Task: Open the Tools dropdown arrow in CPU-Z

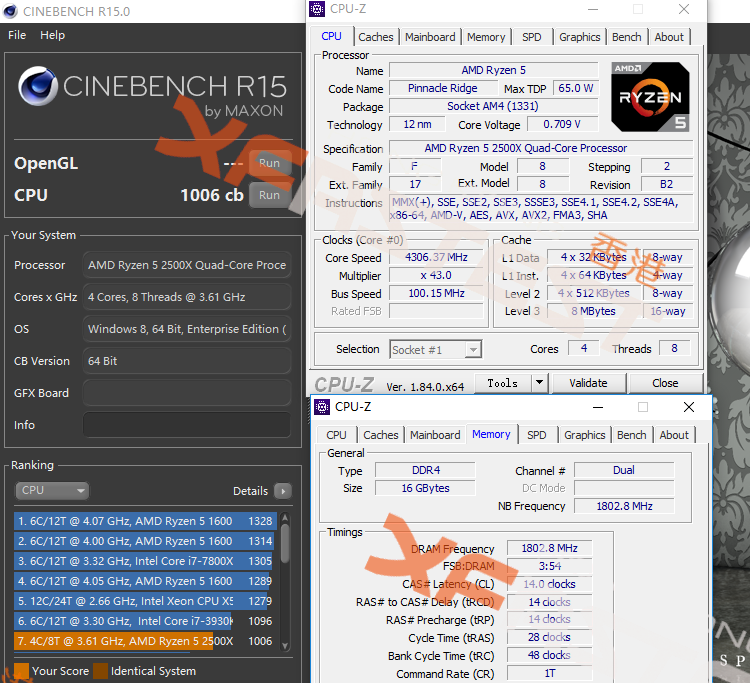Action: tap(540, 383)
